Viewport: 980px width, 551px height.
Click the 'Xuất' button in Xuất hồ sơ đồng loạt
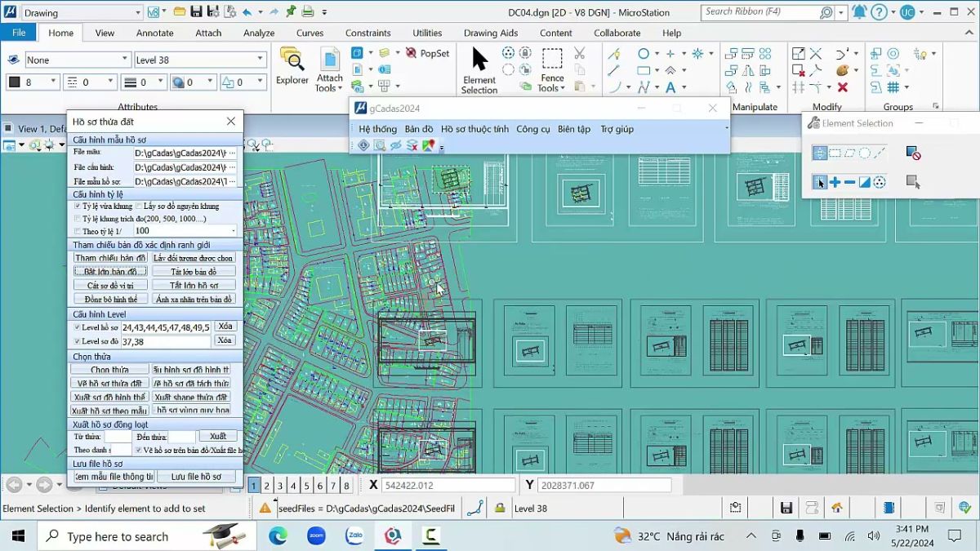click(x=218, y=436)
